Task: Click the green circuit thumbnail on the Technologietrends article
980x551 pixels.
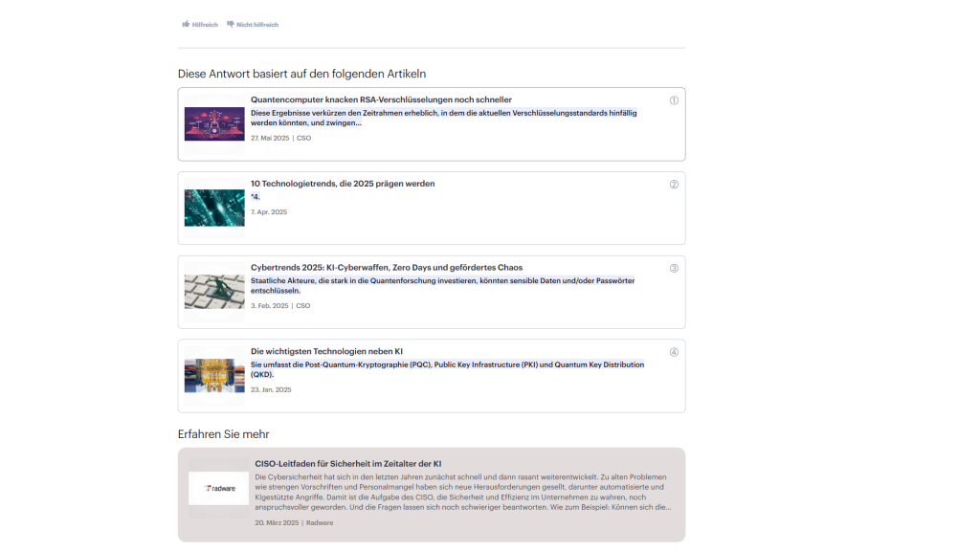Action: [x=213, y=207]
